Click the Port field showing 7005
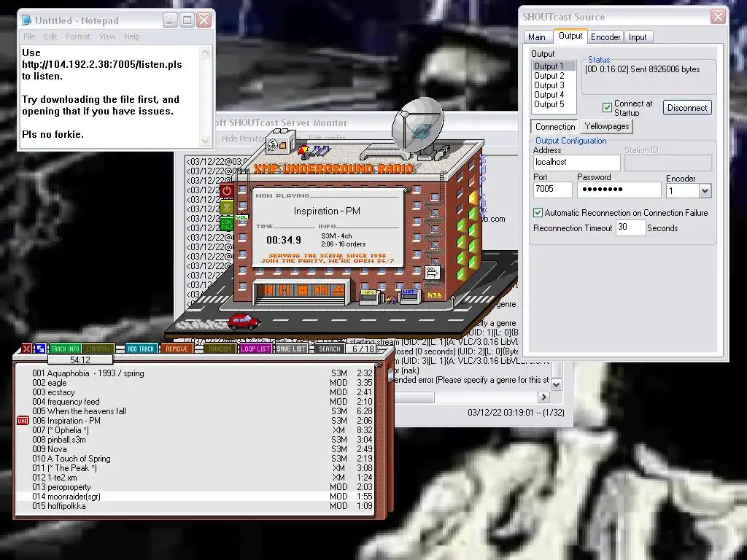 click(x=552, y=190)
